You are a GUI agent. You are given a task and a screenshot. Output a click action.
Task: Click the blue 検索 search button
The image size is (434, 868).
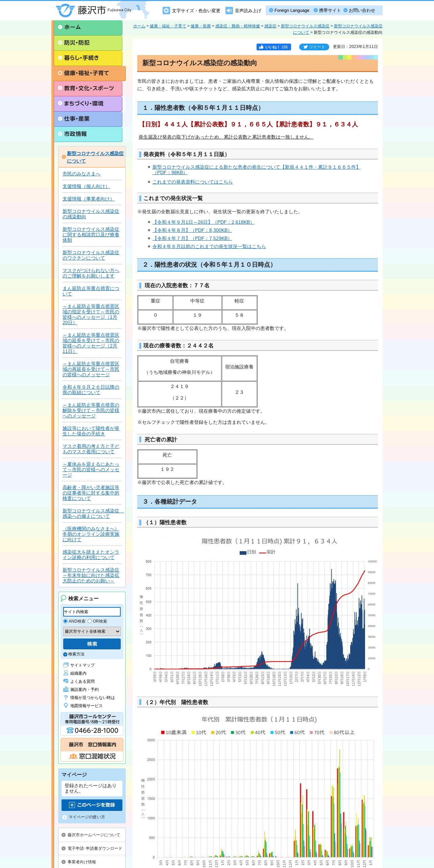pos(92,644)
